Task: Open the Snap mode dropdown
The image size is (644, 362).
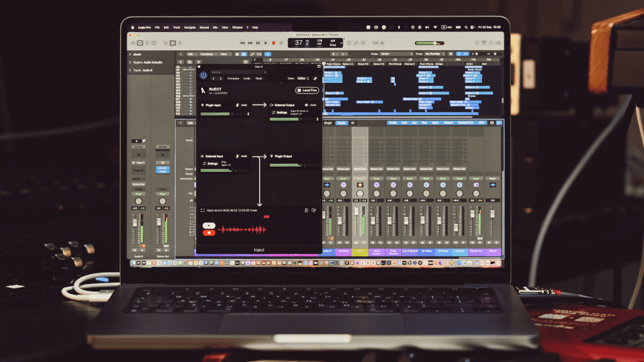Action: tap(396, 54)
